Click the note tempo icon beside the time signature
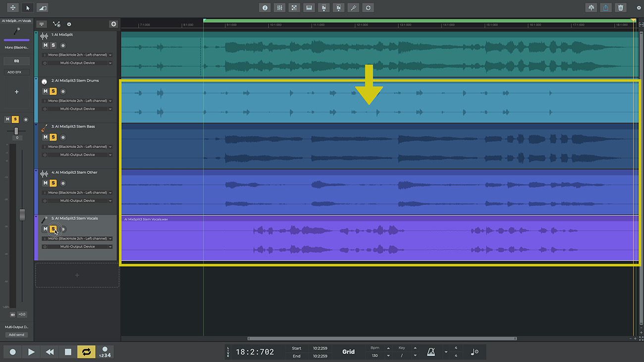The height and width of the screenshot is (362, 644). [475, 352]
